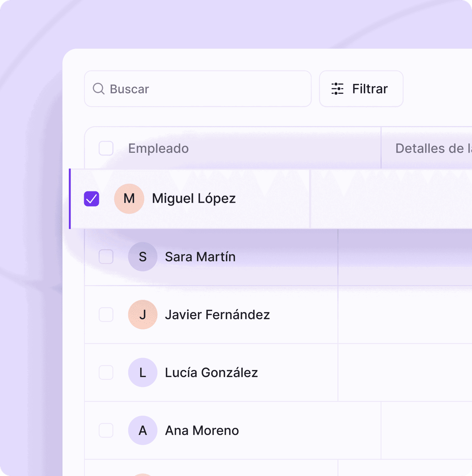
Task: Toggle the select-all checkbox beside Empleado
Action: tap(106, 148)
